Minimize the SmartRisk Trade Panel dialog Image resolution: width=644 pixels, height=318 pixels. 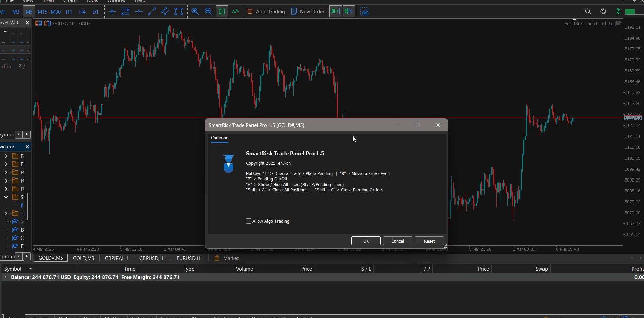coord(398,125)
